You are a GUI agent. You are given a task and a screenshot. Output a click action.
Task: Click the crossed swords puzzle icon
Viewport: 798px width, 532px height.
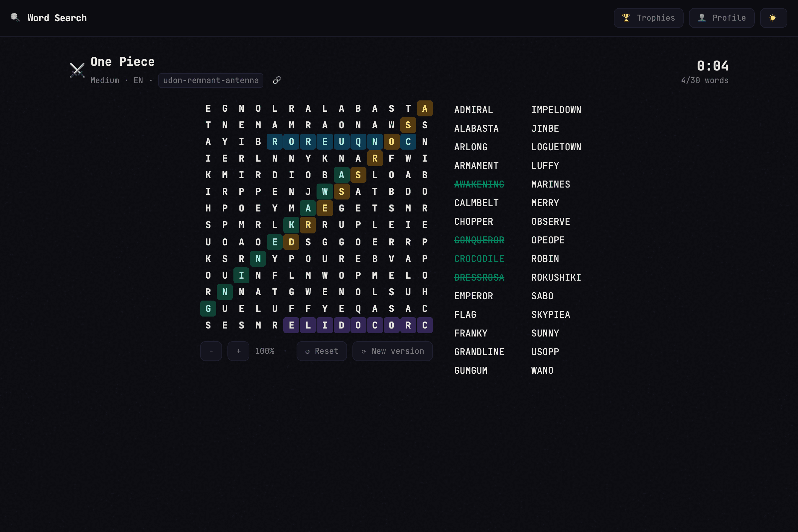[x=77, y=70]
